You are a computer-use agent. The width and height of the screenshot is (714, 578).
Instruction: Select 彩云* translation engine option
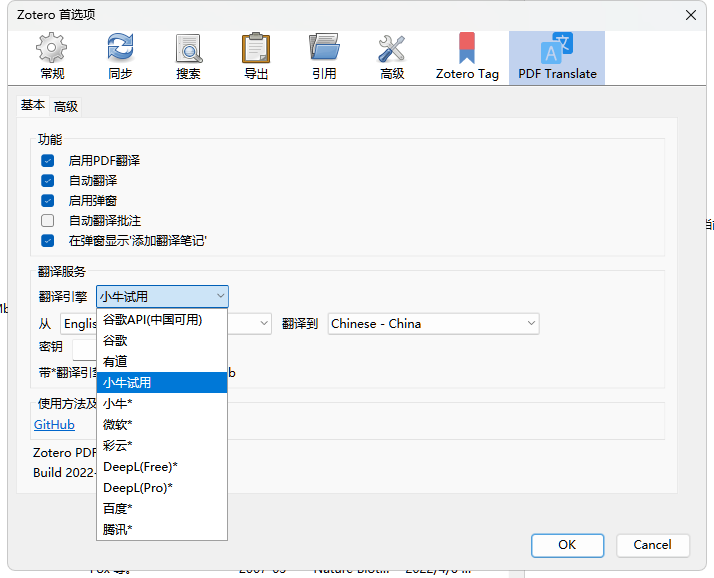[x=162, y=445]
